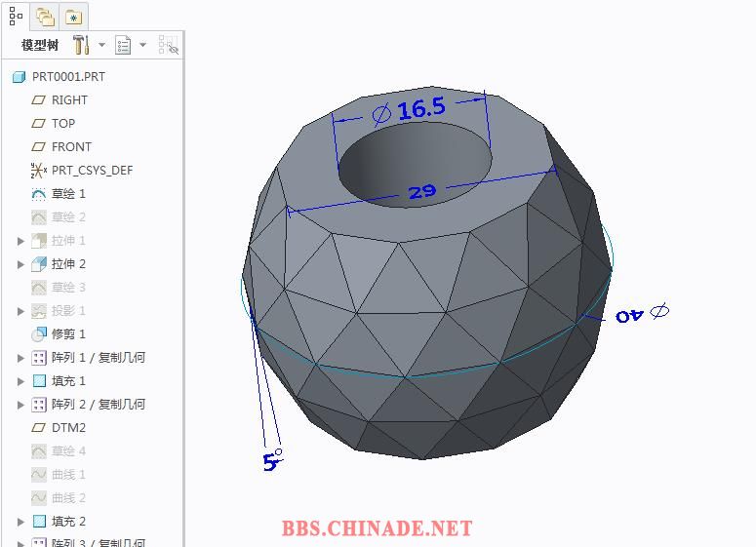Select 阵列 1 / 复制几何 item

click(99, 358)
